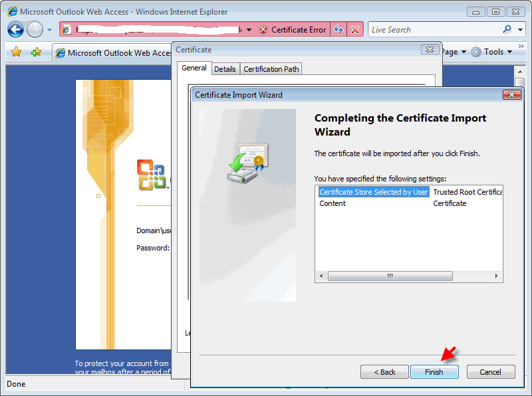This screenshot has height=396, width=532.
Task: Click the Tools gear icon
Action: tap(476, 52)
